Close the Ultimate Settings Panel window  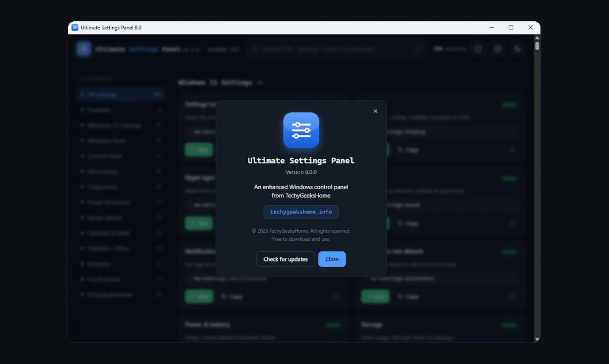(530, 27)
